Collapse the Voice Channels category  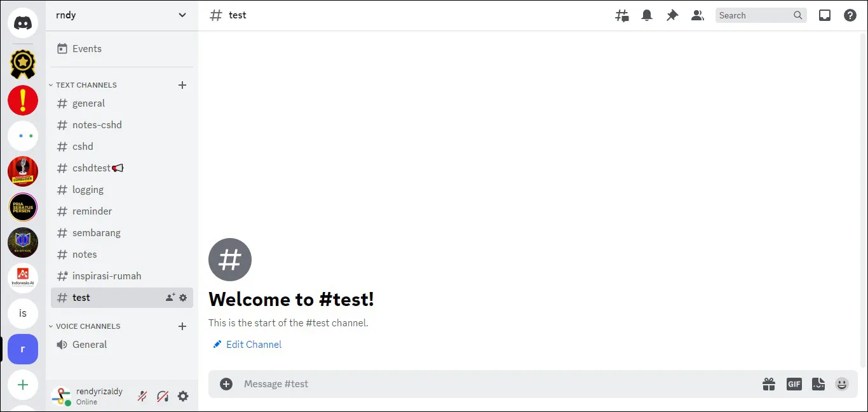tap(51, 326)
